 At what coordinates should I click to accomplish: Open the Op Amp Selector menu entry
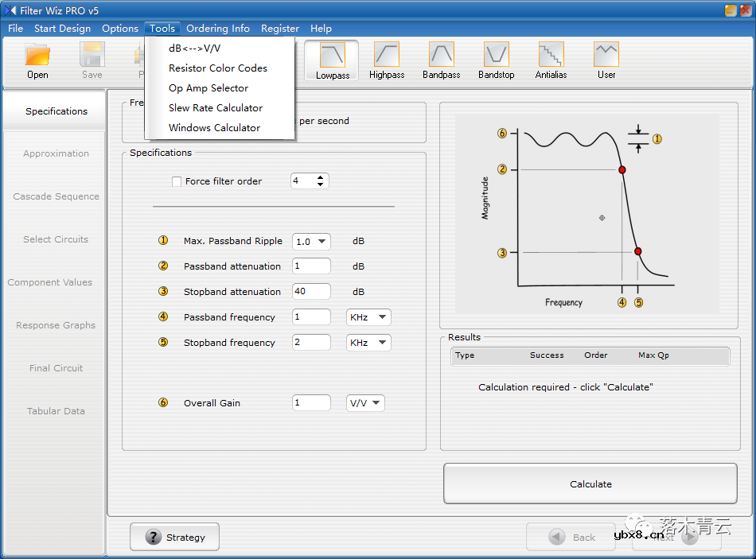[x=208, y=88]
